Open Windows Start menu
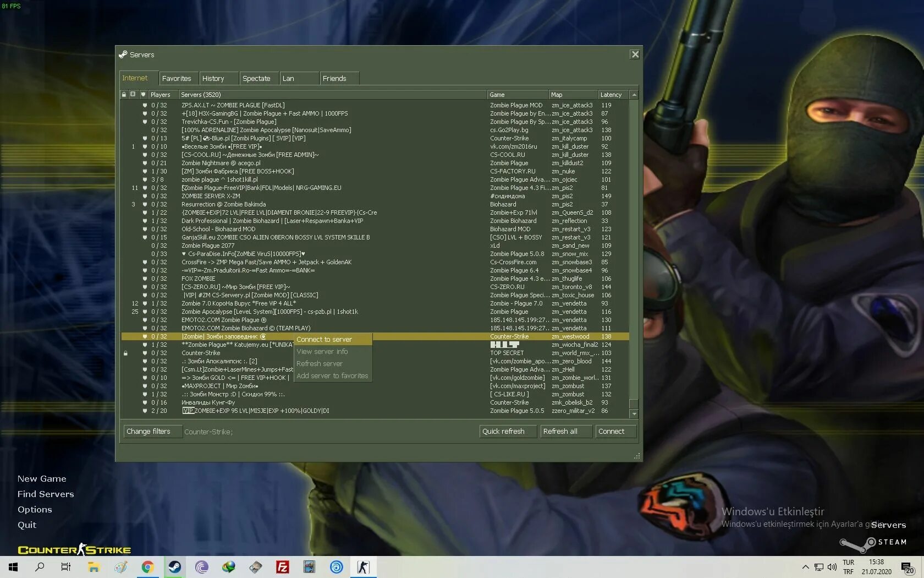 point(13,567)
